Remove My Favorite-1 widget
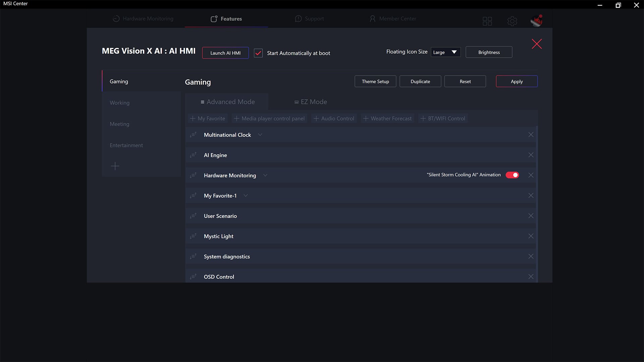This screenshot has height=362, width=644. coord(531,195)
